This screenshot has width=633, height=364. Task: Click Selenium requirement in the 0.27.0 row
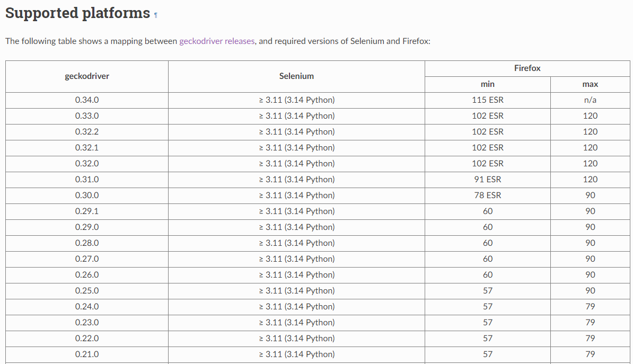click(297, 259)
